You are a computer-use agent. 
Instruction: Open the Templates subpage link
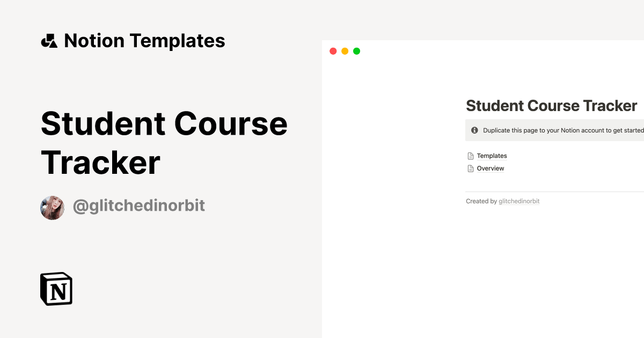[492, 156]
